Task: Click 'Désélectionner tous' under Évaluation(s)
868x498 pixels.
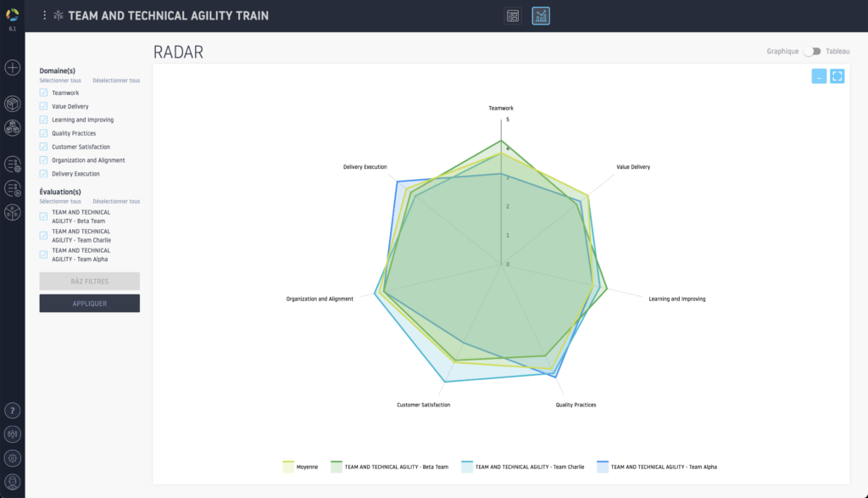Action: pos(116,202)
